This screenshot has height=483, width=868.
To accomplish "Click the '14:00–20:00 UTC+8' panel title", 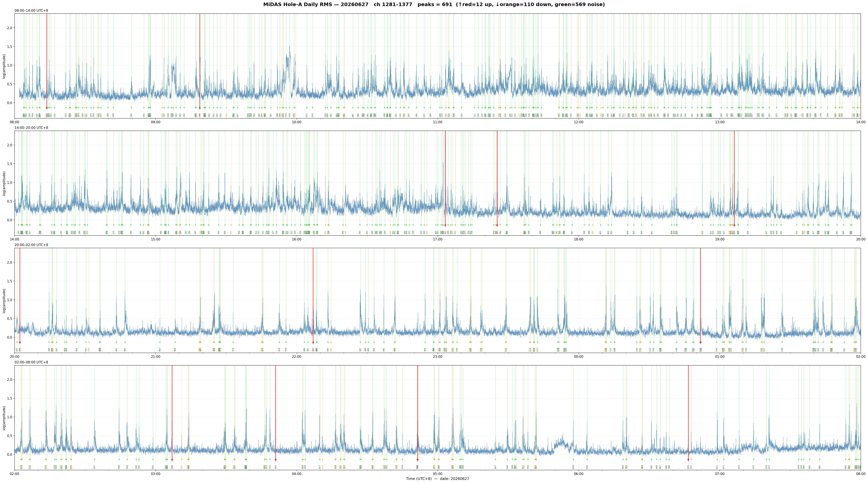I will coord(31,128).
